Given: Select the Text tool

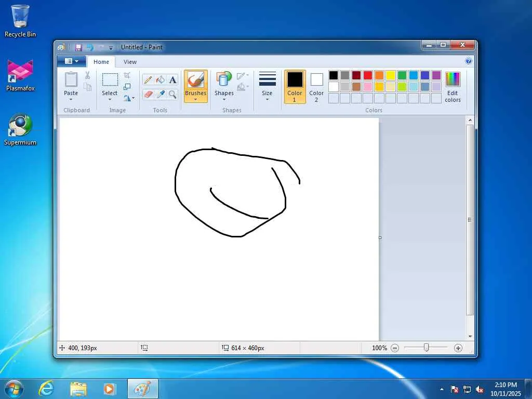Looking at the screenshot, I should click(x=172, y=80).
